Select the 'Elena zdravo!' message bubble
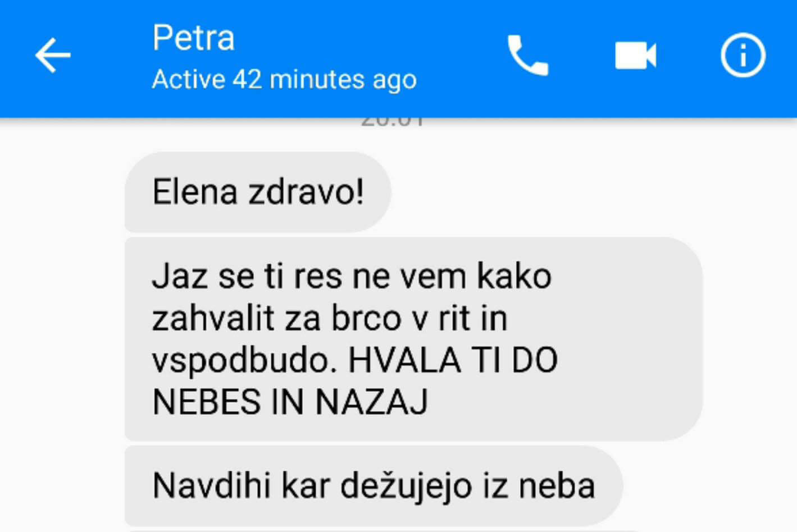The height and width of the screenshot is (532, 797). coord(258,192)
